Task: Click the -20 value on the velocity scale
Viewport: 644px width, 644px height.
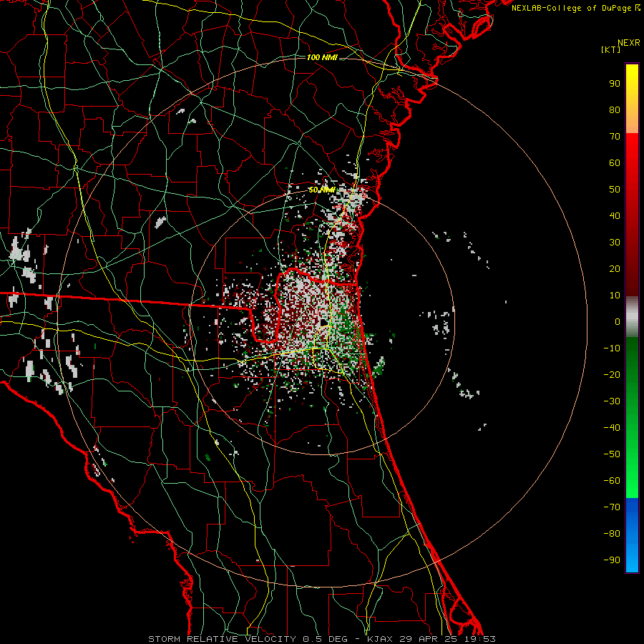Action: (x=612, y=374)
